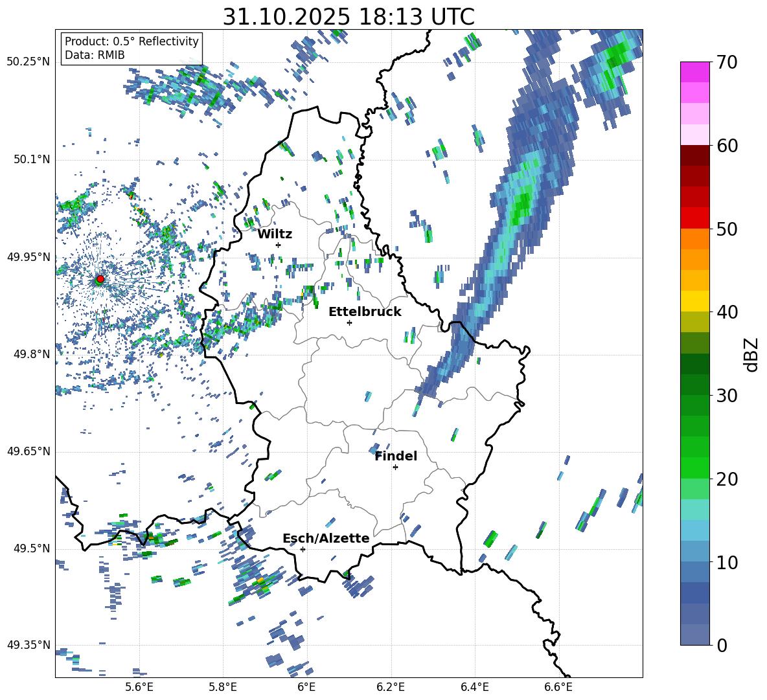Pick the red swatch just above 50 dBZ
The height and width of the screenshot is (700, 767).
694,218
